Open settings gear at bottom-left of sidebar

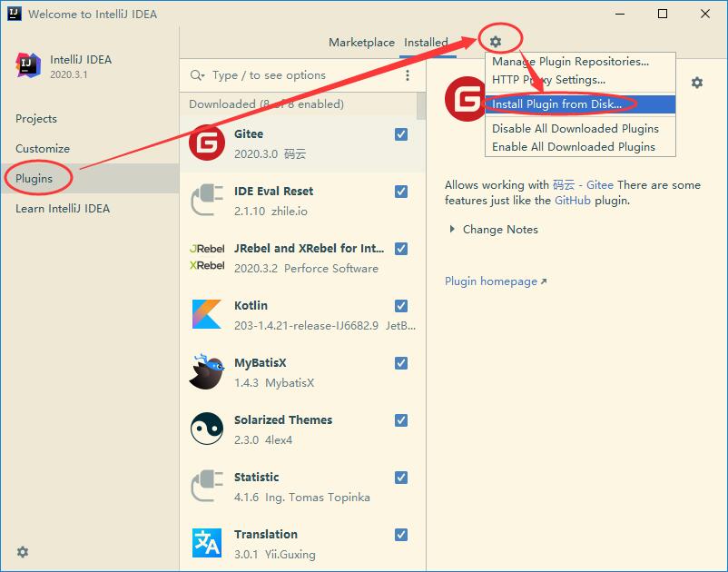(23, 552)
